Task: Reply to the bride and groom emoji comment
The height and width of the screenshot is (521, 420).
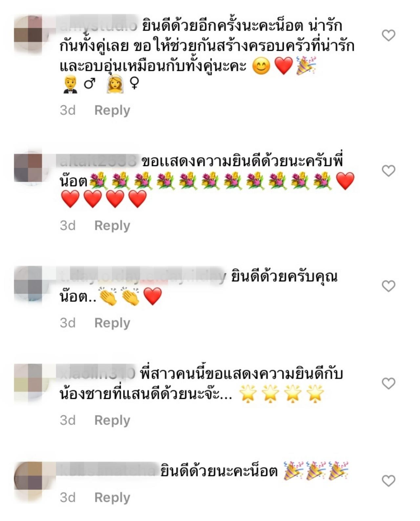Action: [x=112, y=111]
